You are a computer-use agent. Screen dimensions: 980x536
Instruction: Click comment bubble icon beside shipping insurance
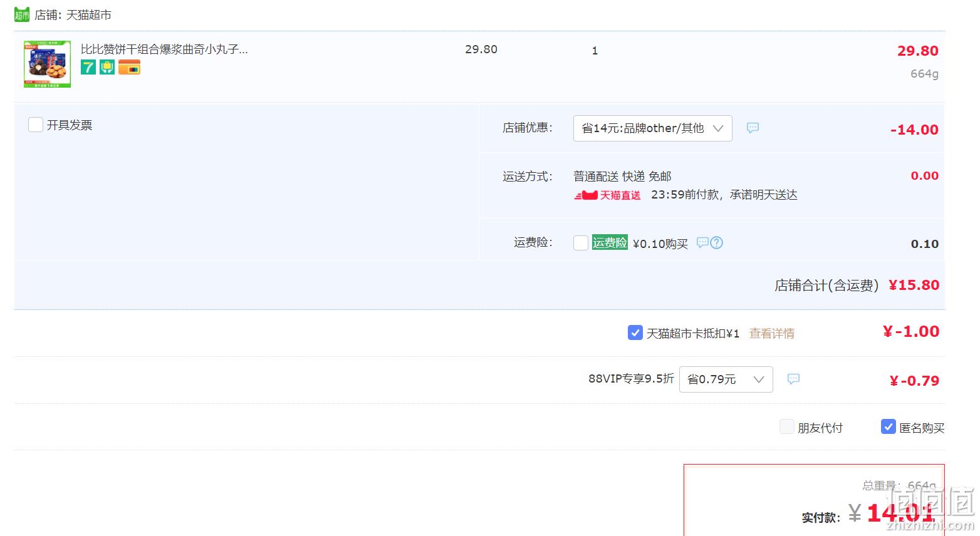(702, 242)
